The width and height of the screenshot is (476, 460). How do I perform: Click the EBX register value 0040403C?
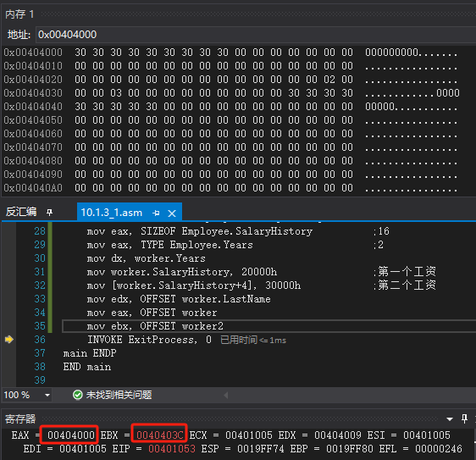pos(160,435)
